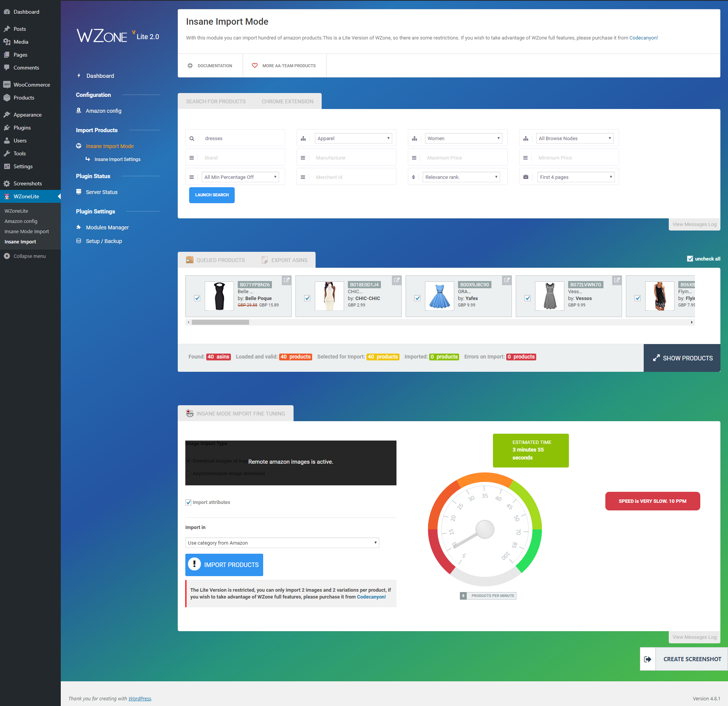
Task: Click the Comments bubble icon
Action: click(x=7, y=68)
